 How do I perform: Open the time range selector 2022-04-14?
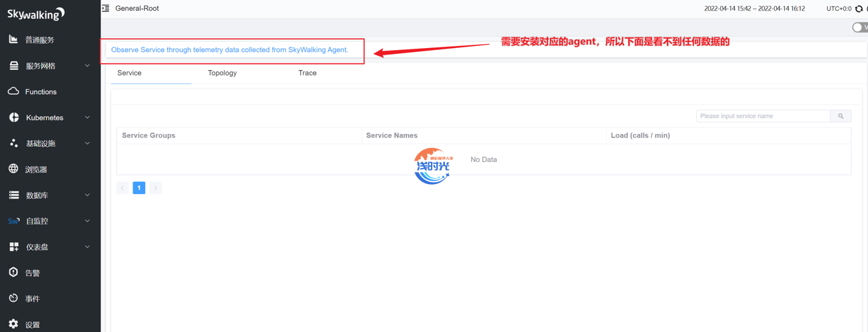[x=754, y=9]
